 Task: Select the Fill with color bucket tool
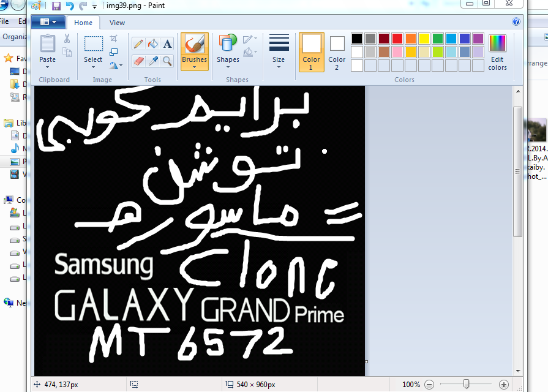click(152, 43)
